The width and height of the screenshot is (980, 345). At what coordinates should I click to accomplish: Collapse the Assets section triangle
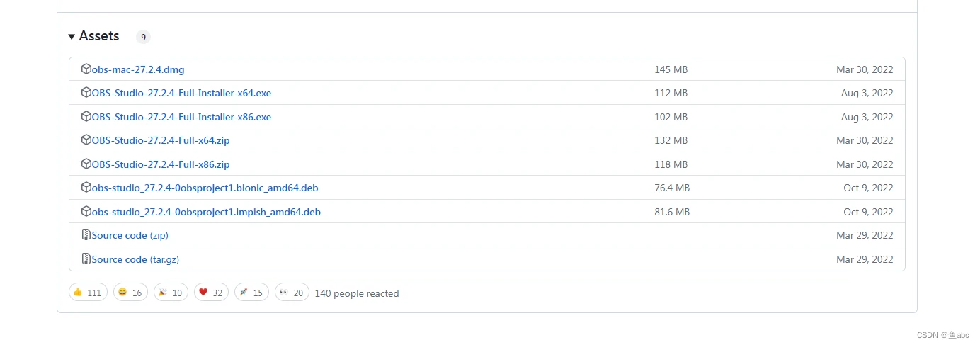(72, 36)
